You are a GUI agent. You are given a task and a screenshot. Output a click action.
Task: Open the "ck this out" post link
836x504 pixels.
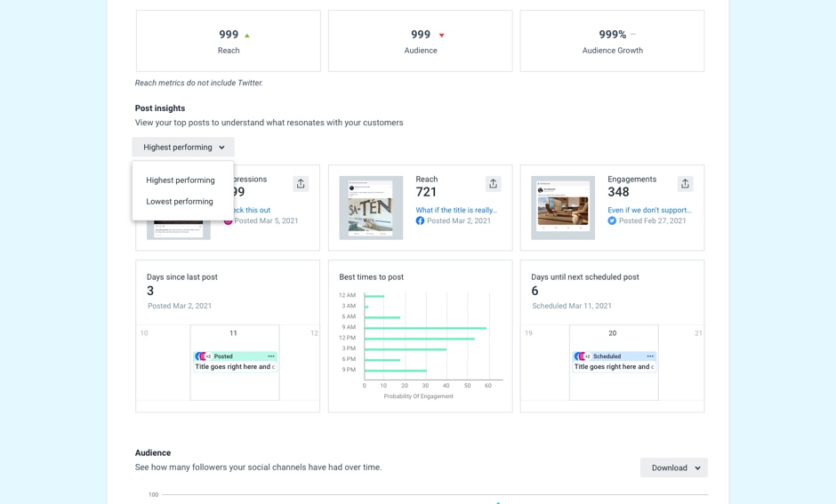coord(252,210)
